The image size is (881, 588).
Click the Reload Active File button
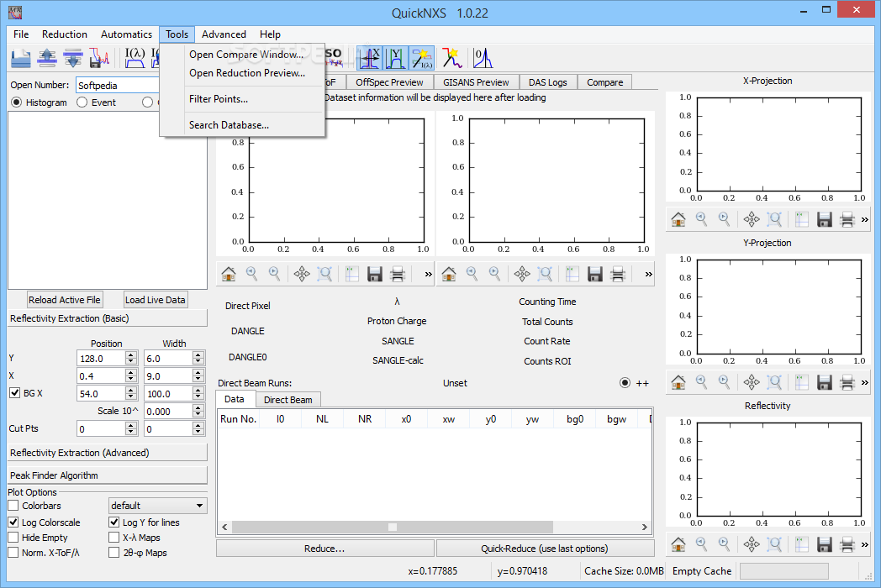[x=65, y=300]
